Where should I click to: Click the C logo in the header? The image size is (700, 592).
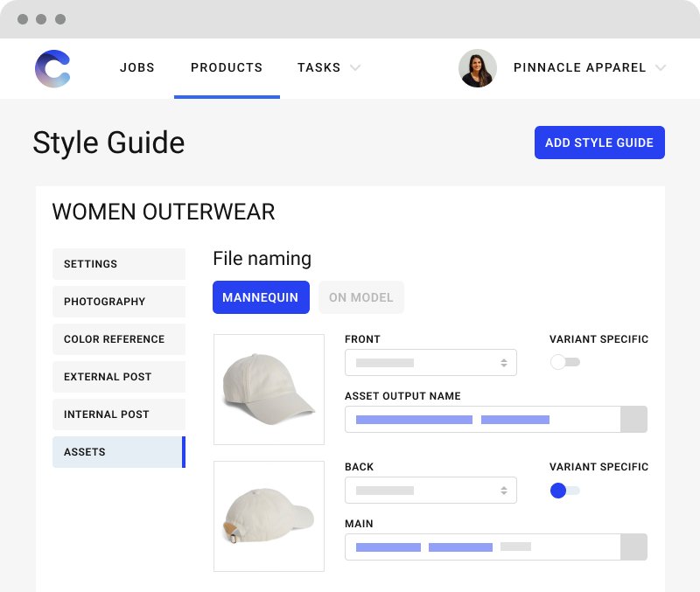[52, 68]
